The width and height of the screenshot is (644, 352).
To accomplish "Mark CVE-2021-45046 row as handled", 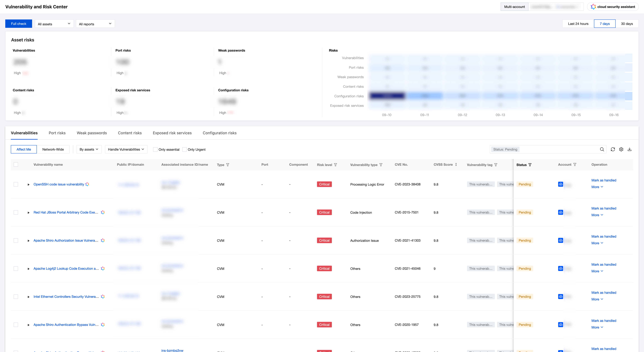I will (603, 265).
